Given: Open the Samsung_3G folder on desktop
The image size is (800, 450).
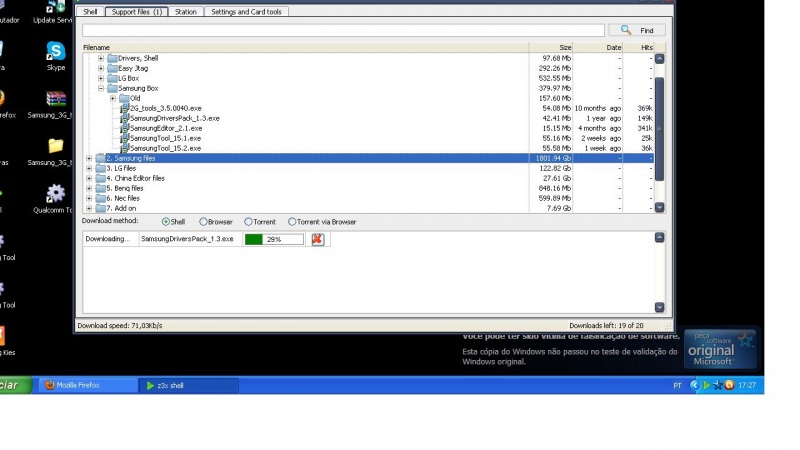Looking at the screenshot, I should coord(56,146).
